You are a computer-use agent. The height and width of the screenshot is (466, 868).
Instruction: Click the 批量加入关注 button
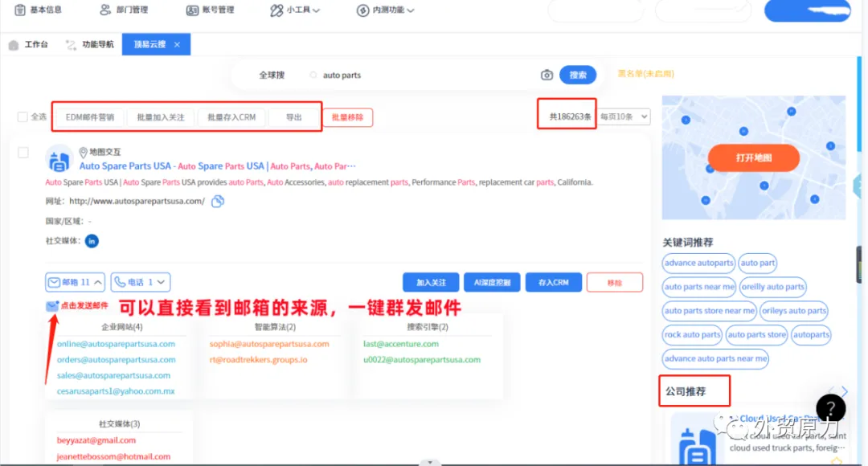161,117
